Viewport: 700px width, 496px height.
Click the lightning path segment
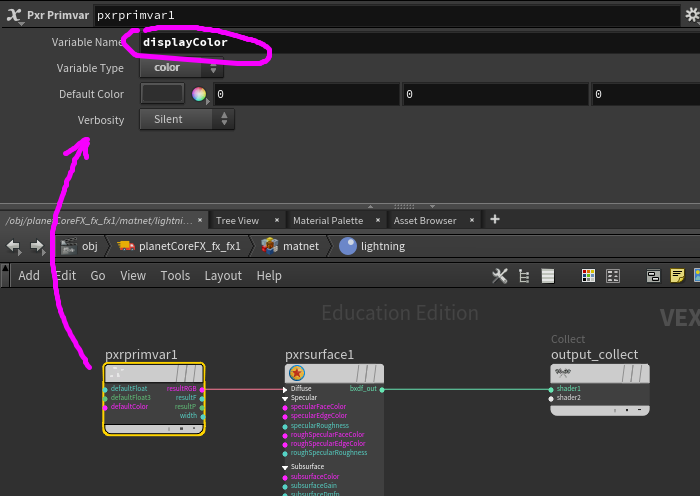[x=383, y=246]
